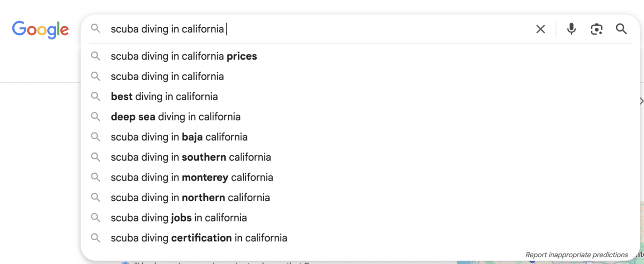Click magnifier icon left of search text

coord(96,29)
